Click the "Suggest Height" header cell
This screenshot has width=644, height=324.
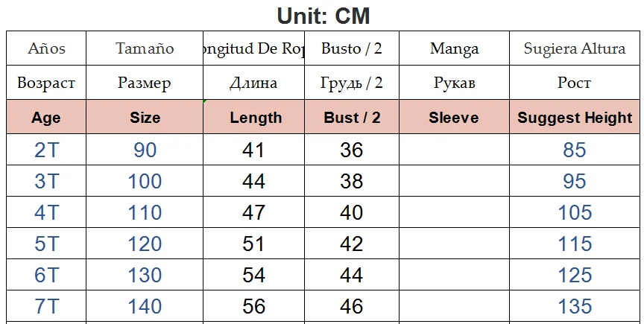click(x=575, y=117)
